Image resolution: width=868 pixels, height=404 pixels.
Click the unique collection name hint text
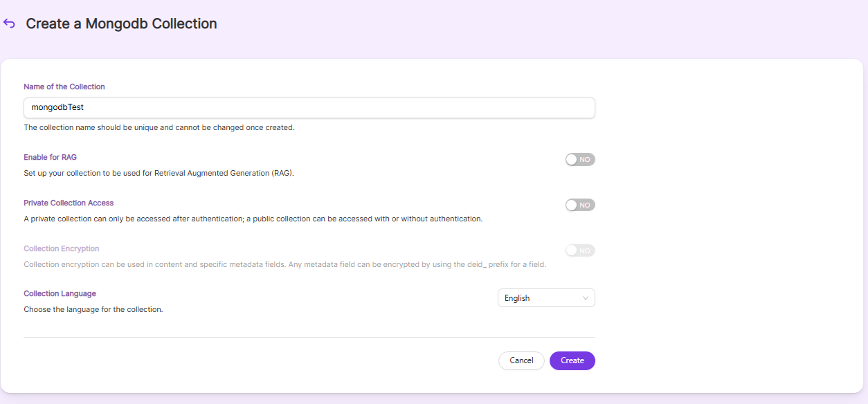[x=159, y=127]
